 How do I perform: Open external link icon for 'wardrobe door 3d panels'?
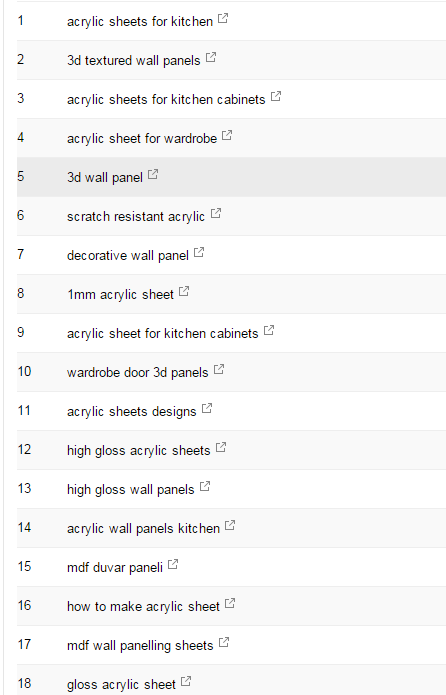[219, 369]
